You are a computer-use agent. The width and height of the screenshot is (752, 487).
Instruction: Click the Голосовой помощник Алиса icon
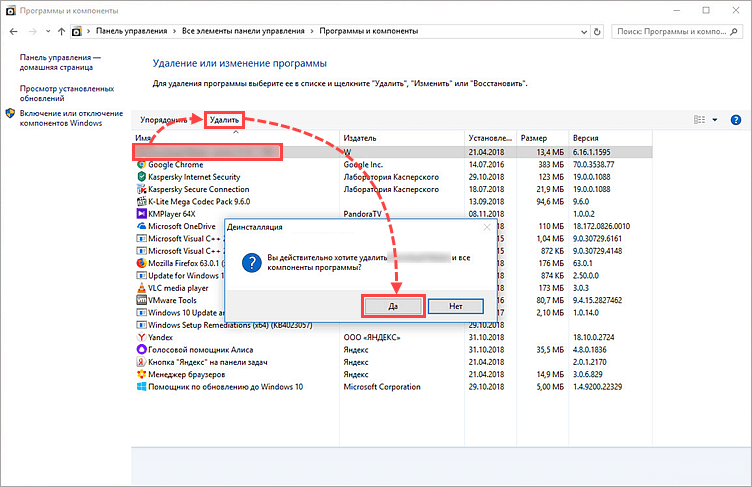click(x=141, y=350)
